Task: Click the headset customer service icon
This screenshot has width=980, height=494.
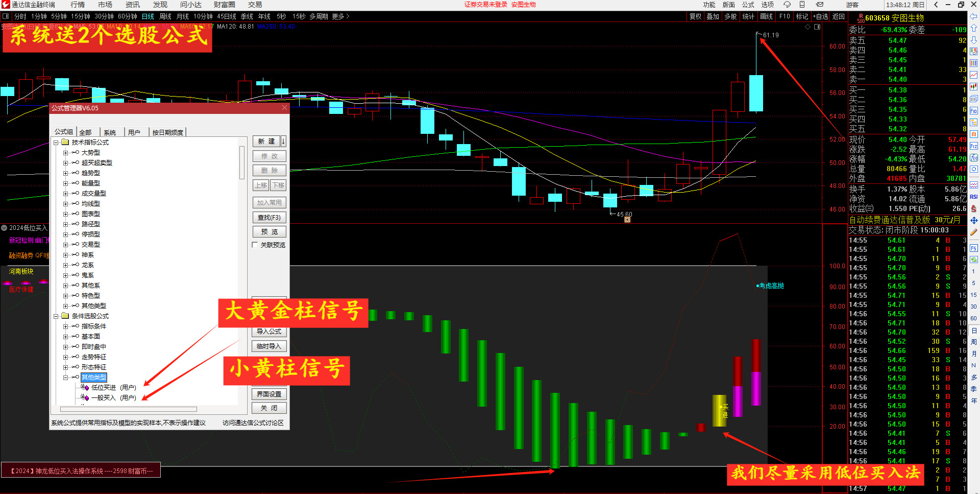Action: 787,5
